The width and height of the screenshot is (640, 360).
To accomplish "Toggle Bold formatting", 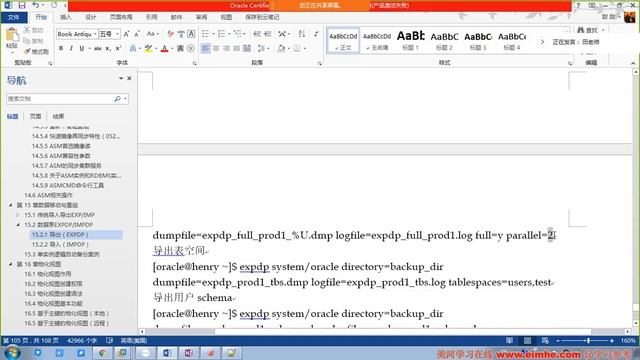I will [61, 48].
